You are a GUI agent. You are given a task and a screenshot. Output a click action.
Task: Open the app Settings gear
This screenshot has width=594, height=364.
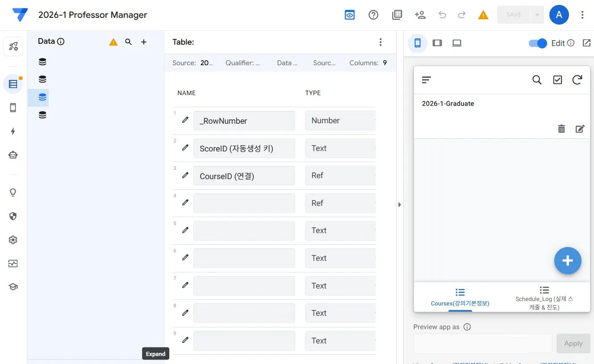click(x=13, y=240)
